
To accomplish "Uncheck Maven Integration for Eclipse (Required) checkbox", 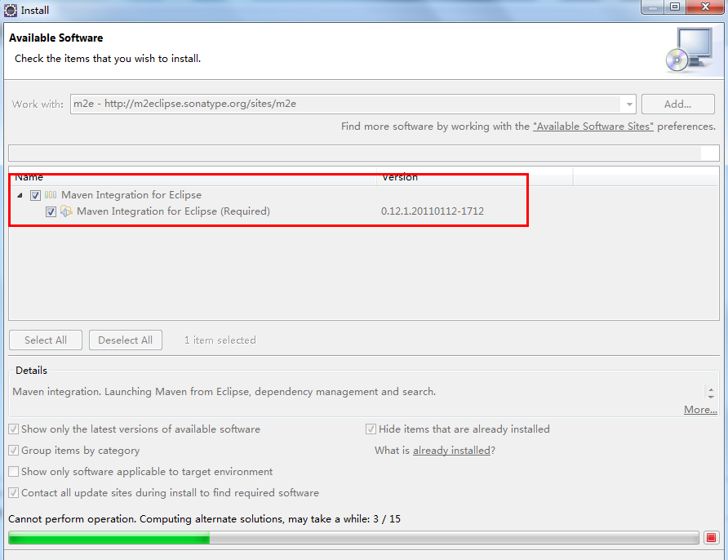I will click(51, 211).
